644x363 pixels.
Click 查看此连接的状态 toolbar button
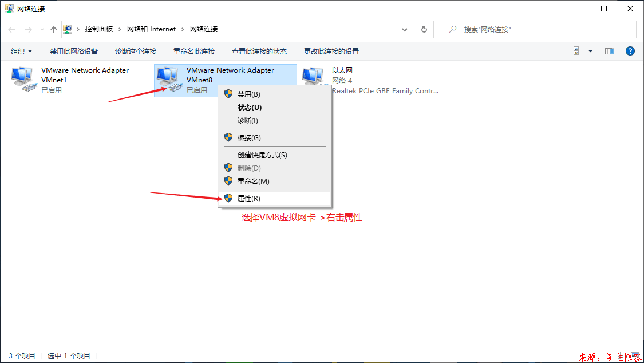coord(259,52)
